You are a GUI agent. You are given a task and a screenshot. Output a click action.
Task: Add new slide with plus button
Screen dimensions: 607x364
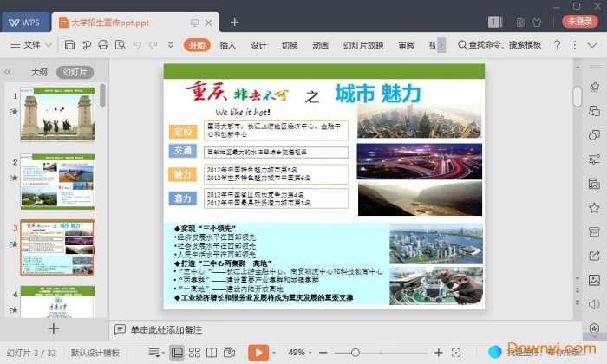point(54,328)
